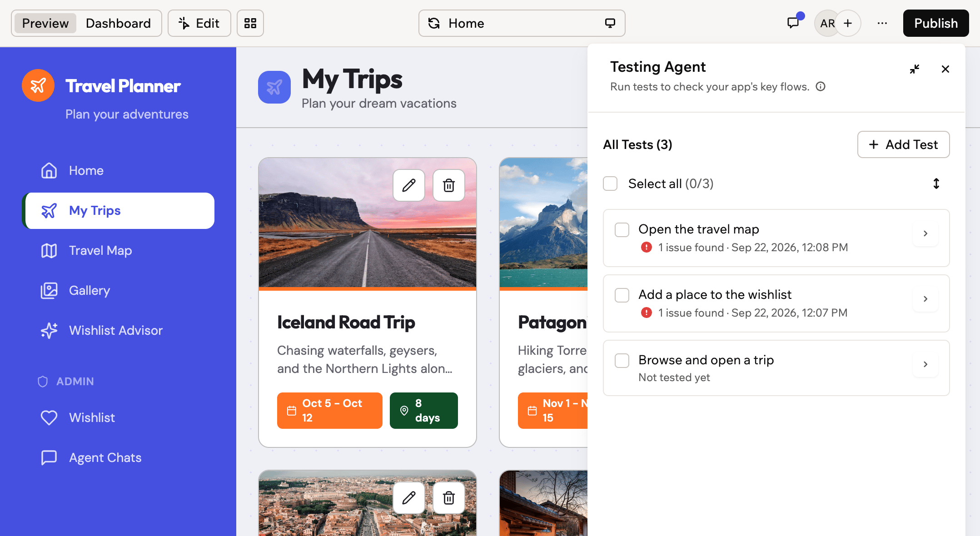Open Agent Chats in the sidebar
The image size is (980, 536).
pos(118,458)
